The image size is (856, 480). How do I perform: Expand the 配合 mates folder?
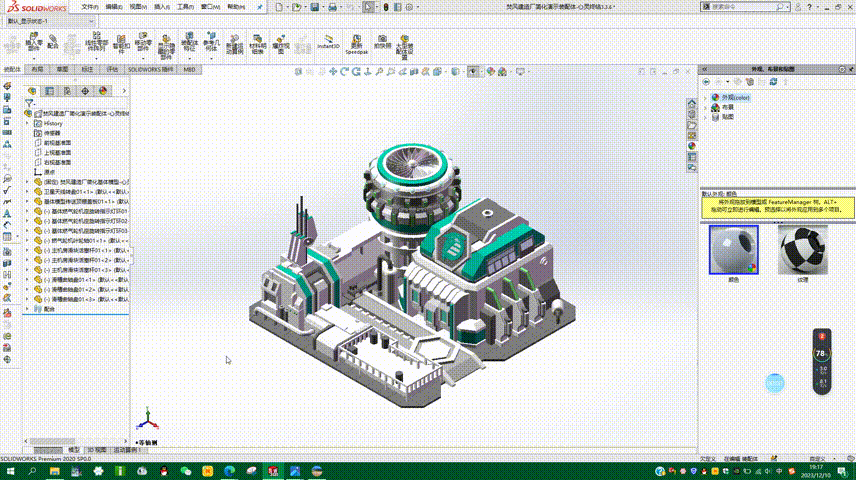coord(27,309)
